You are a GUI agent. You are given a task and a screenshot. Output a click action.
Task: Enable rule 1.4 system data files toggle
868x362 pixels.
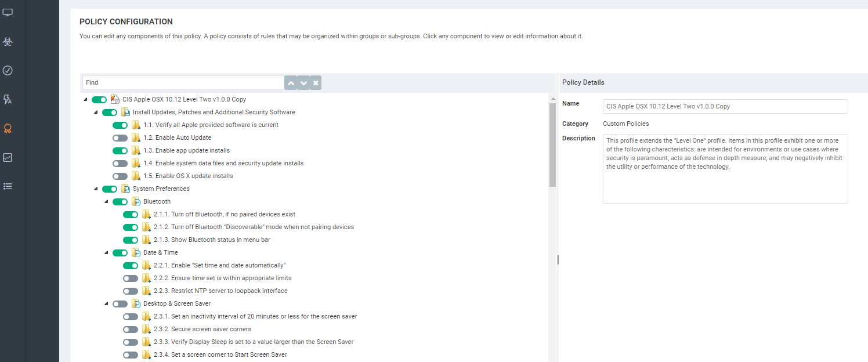click(120, 164)
